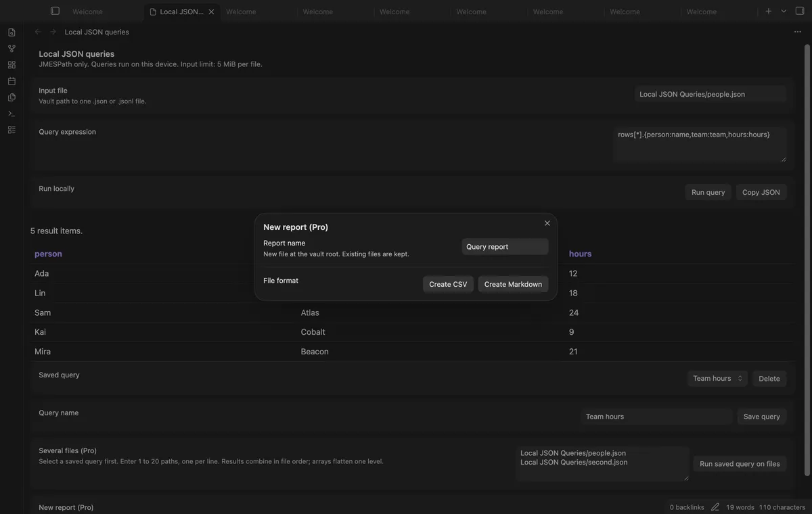Screen dimensions: 812x514
Task: Switch to Welcome tab right after Local JSON
Action: [241, 11]
